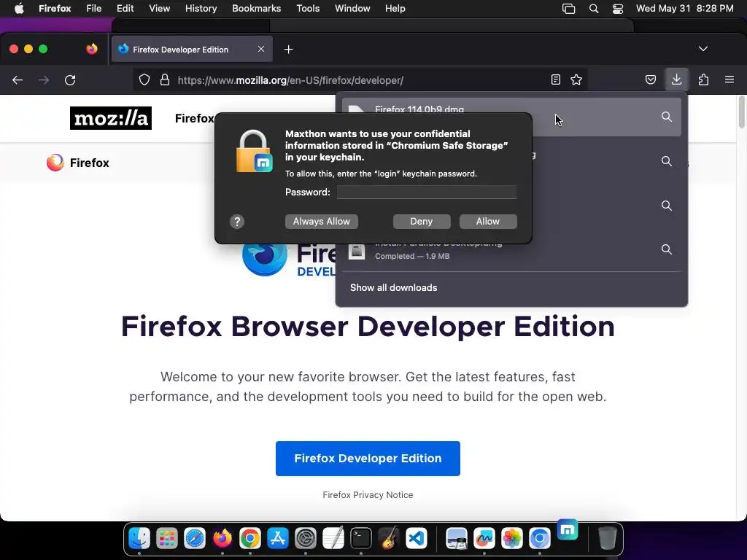
Task: Open the File menu
Action: point(93,9)
